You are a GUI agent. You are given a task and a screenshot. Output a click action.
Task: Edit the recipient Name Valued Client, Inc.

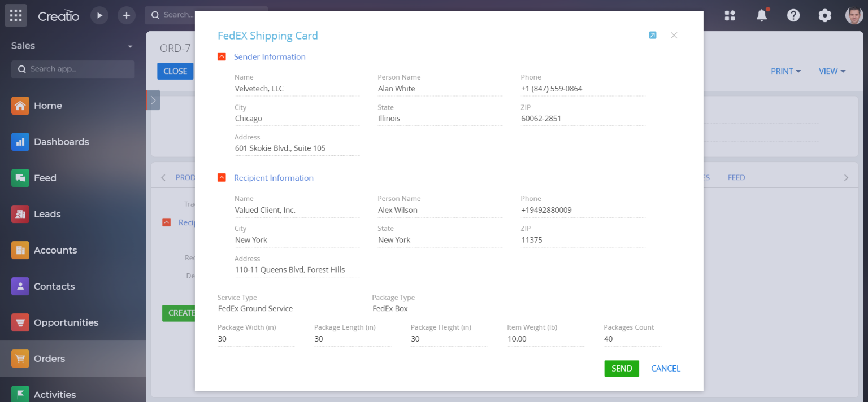[297, 210]
